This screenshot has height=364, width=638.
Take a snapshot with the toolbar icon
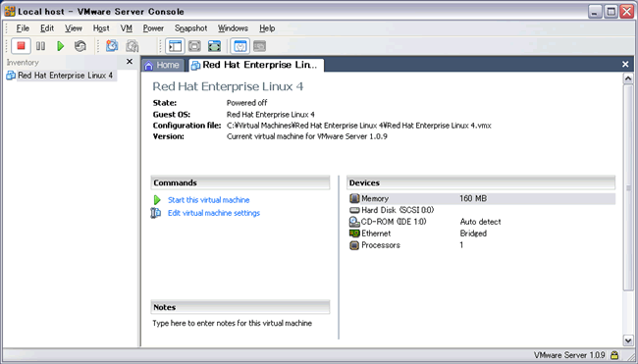point(112,46)
